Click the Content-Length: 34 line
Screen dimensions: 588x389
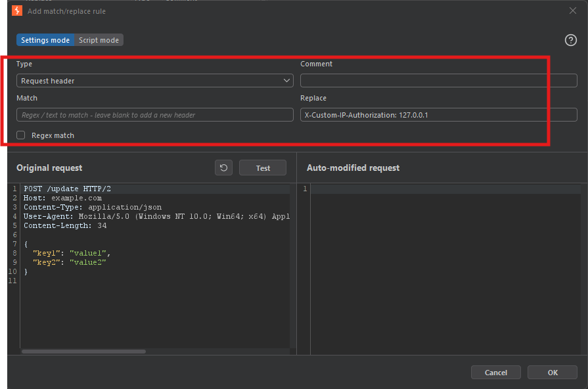[65, 225]
